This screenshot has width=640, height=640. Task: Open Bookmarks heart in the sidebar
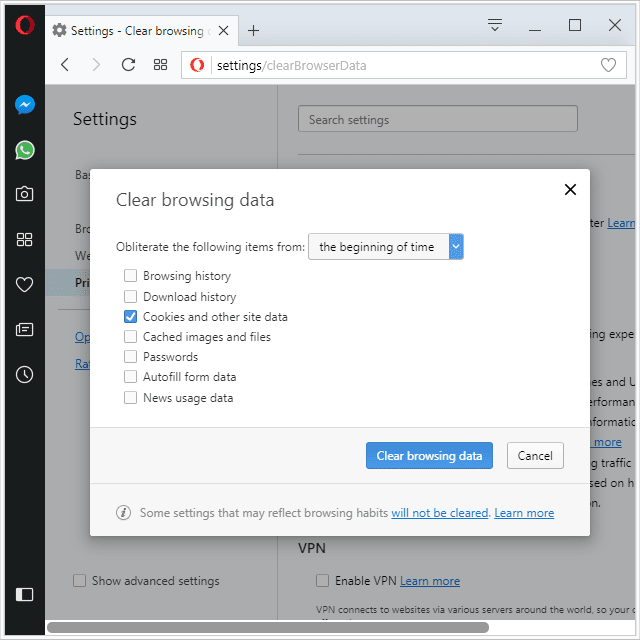(x=24, y=284)
